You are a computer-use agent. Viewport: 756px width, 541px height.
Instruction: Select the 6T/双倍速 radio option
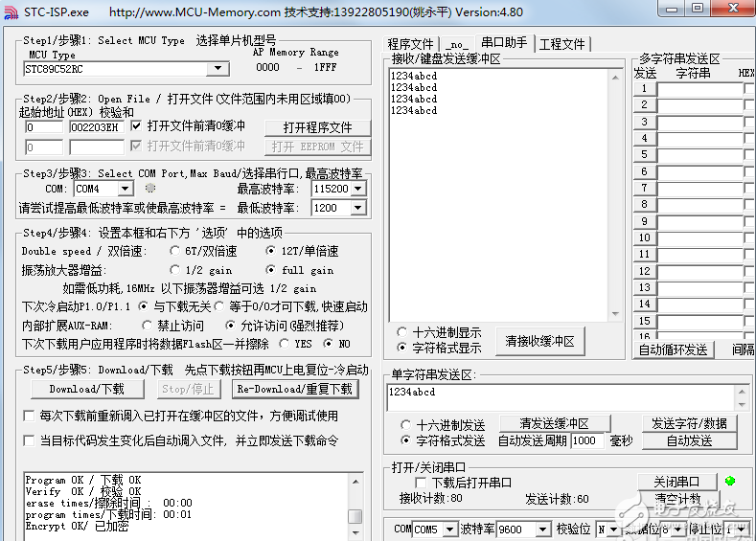click(x=174, y=251)
